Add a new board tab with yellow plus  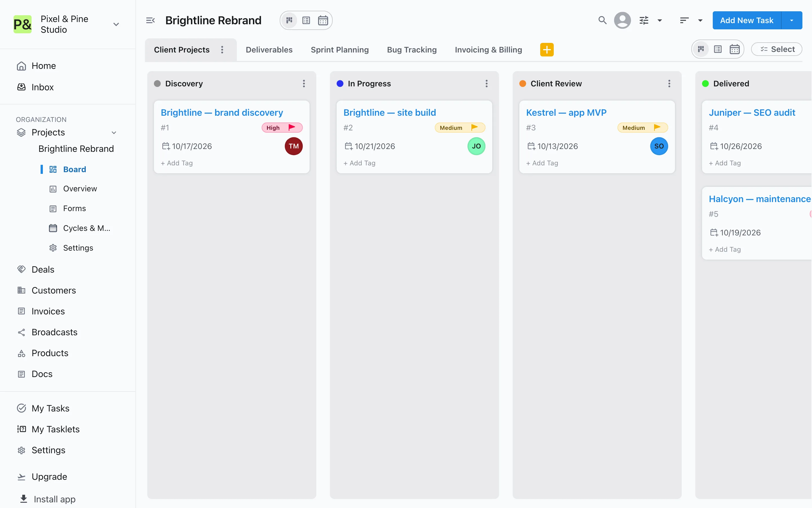click(547, 50)
